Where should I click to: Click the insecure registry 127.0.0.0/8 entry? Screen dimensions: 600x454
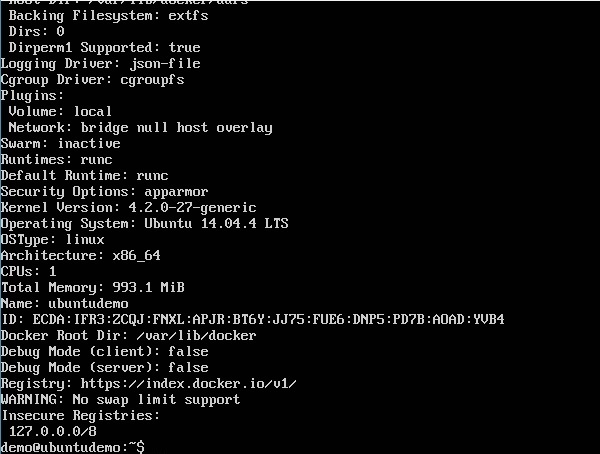click(x=48, y=431)
